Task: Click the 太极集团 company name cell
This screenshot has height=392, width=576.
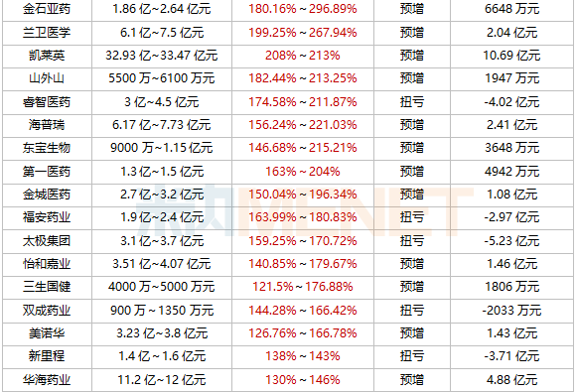Action: [47, 241]
